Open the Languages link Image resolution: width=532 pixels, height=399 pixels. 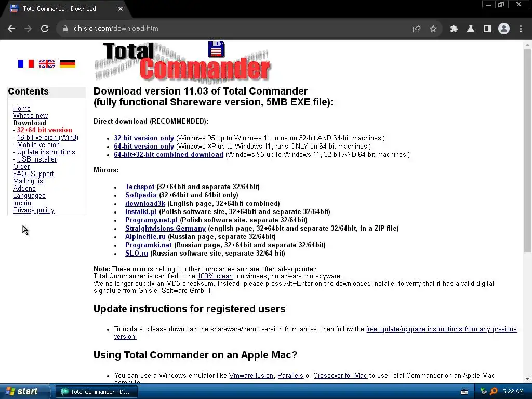tap(29, 196)
